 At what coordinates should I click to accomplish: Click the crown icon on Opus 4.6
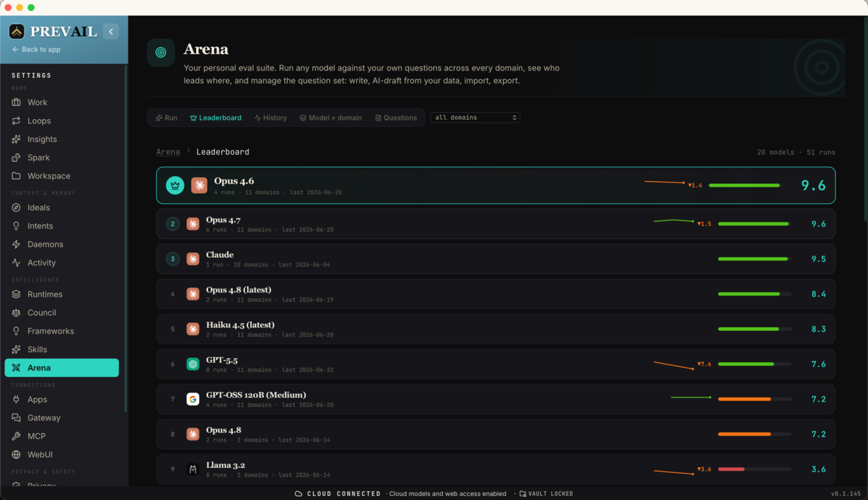click(175, 185)
